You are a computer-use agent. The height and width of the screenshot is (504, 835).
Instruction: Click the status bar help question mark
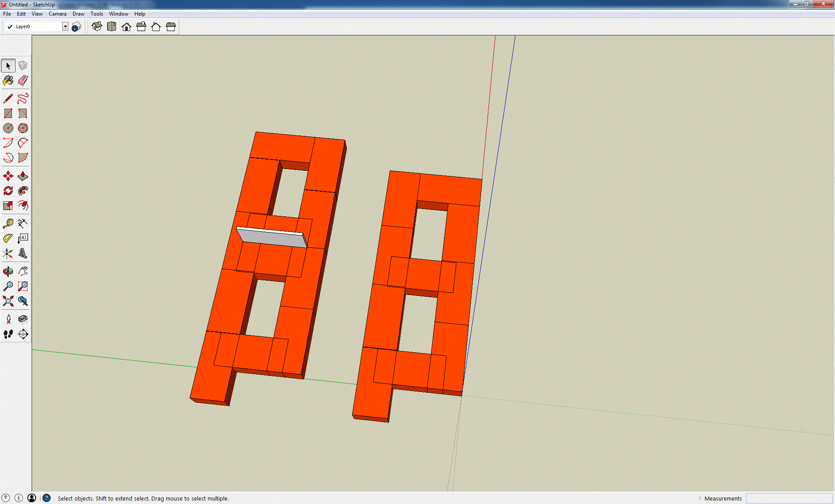point(47,498)
